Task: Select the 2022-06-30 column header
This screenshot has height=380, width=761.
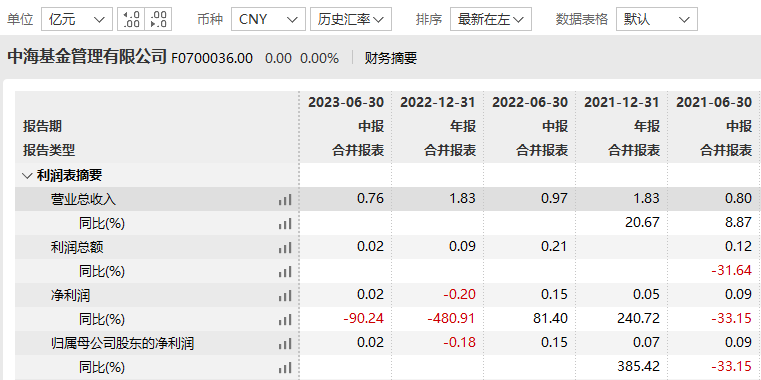Action: 530,102
